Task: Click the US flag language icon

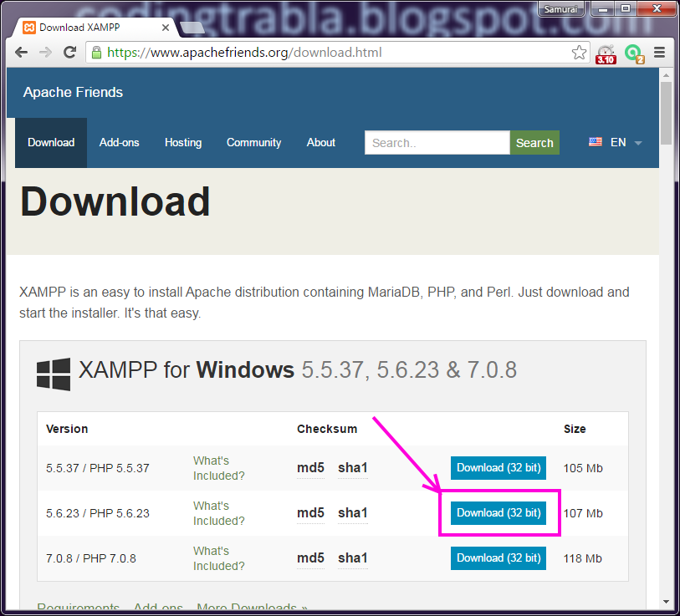Action: point(595,142)
